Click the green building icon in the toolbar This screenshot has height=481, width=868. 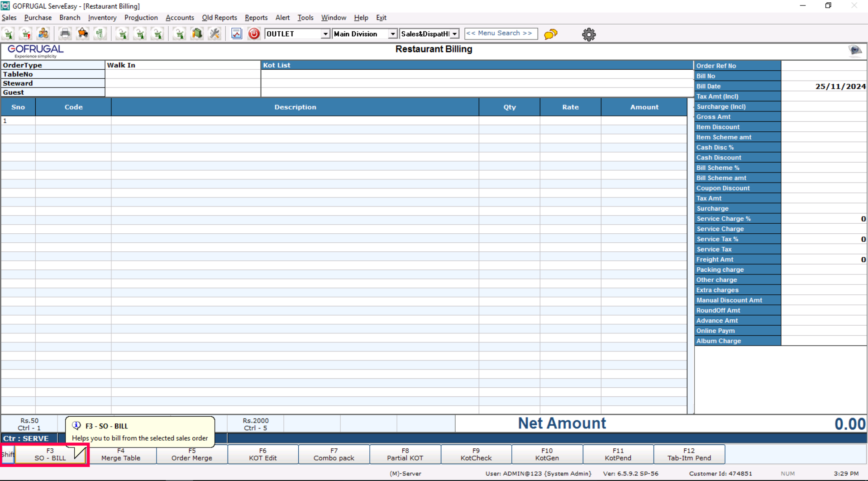[x=197, y=34]
